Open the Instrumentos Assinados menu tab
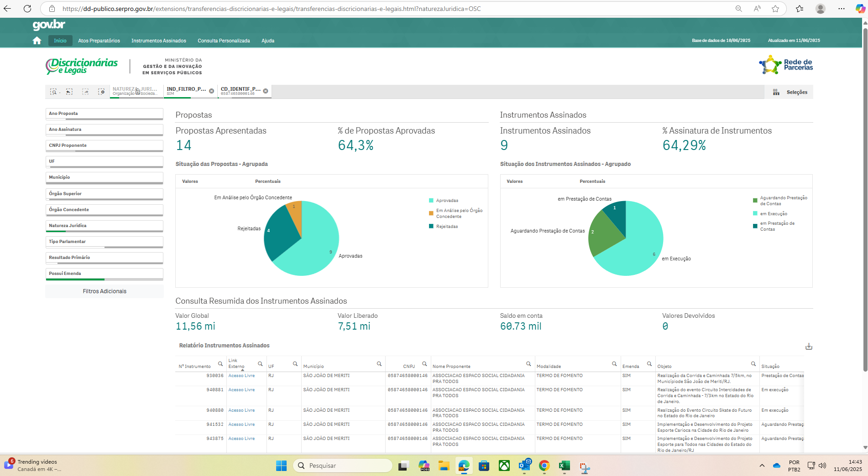The image size is (868, 476). [158, 41]
